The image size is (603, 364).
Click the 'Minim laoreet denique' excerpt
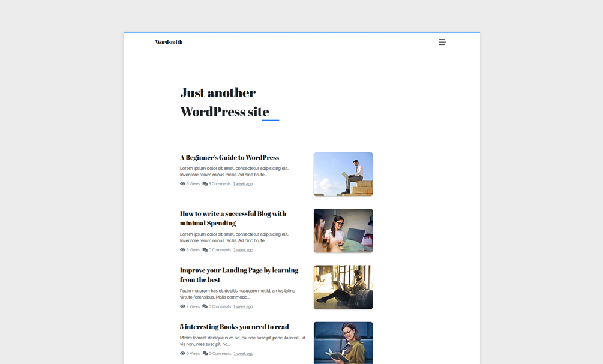tap(242, 341)
